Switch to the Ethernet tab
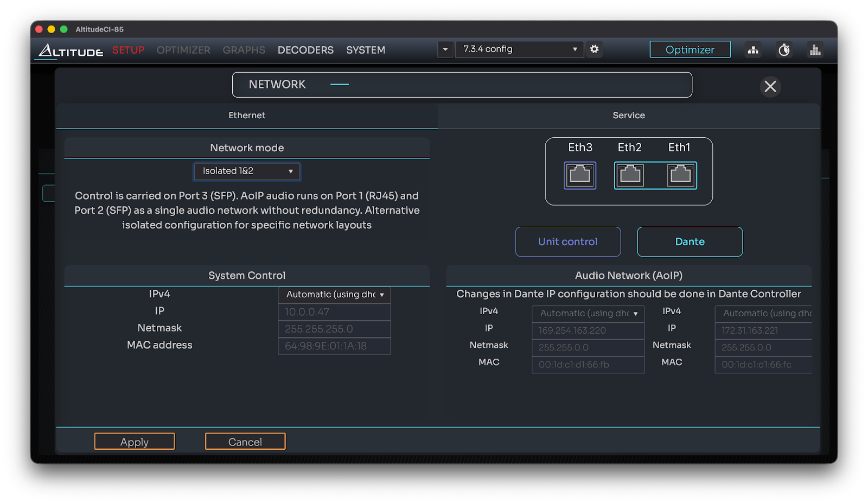 pyautogui.click(x=247, y=116)
